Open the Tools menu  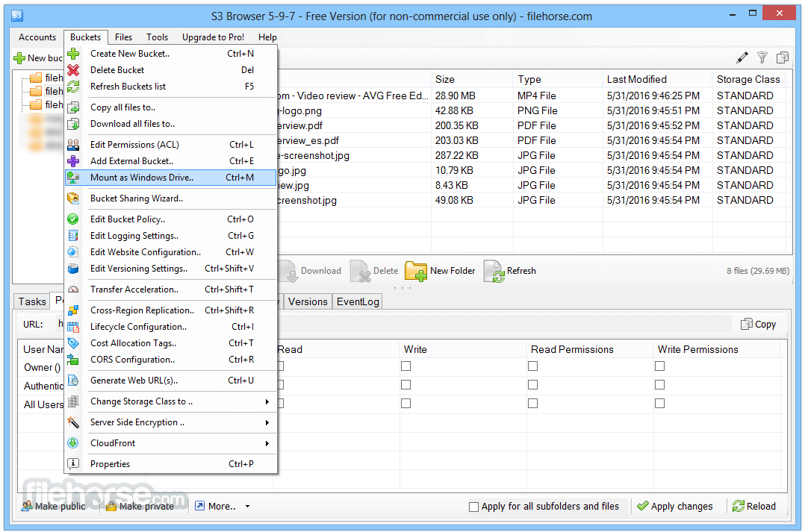point(157,37)
